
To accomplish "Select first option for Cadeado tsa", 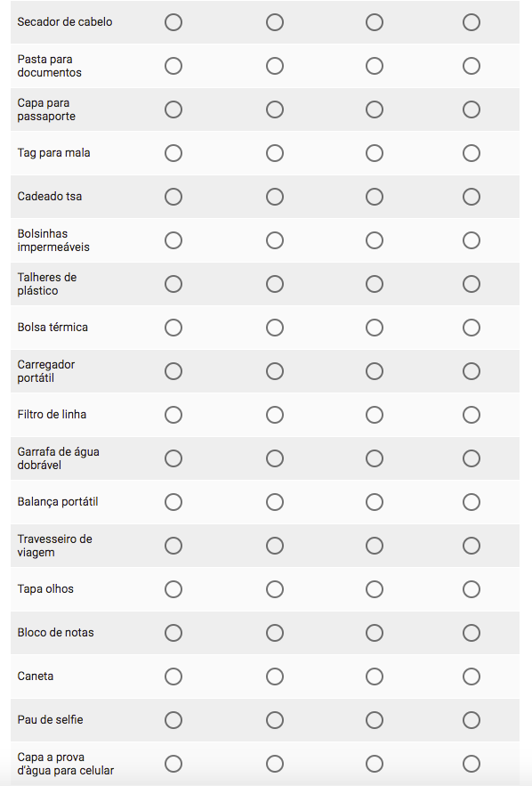I will 173,197.
